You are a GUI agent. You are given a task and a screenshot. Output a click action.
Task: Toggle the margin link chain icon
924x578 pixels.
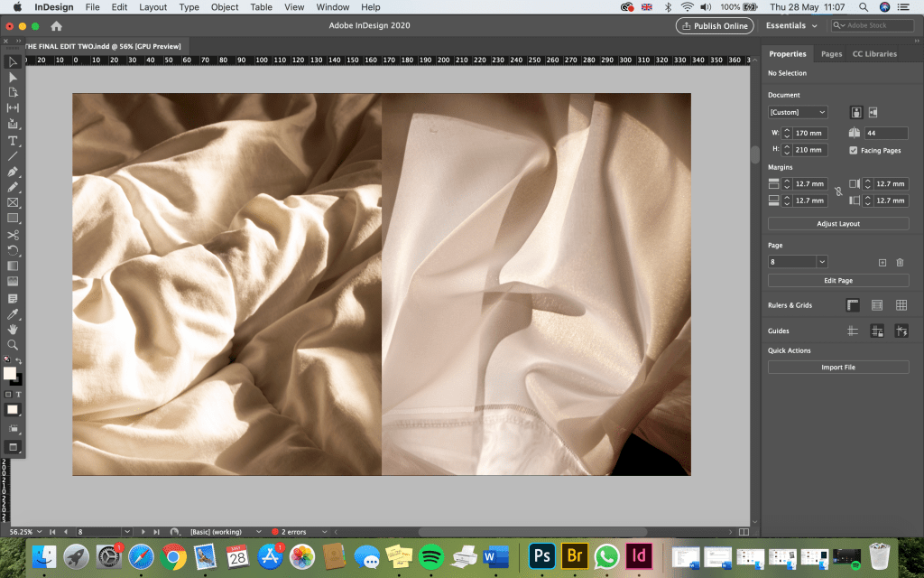click(x=838, y=191)
